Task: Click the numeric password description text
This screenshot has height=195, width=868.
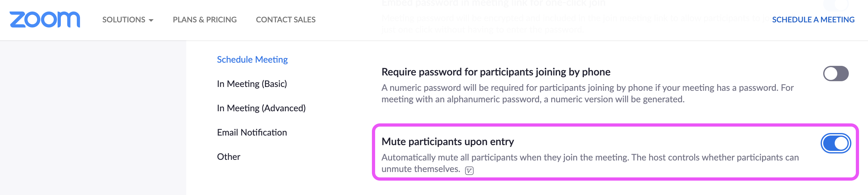Action: [587, 93]
